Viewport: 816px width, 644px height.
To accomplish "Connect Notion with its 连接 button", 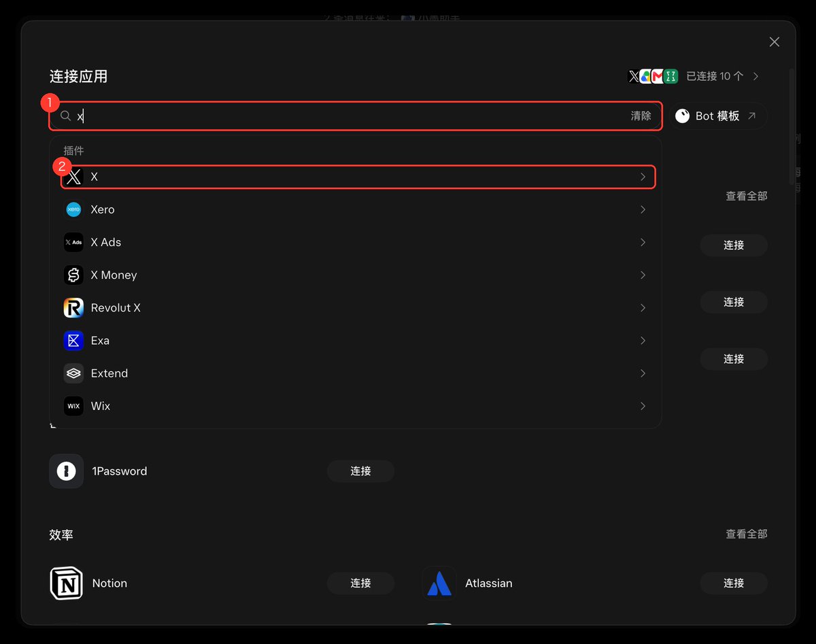I will pyautogui.click(x=360, y=583).
